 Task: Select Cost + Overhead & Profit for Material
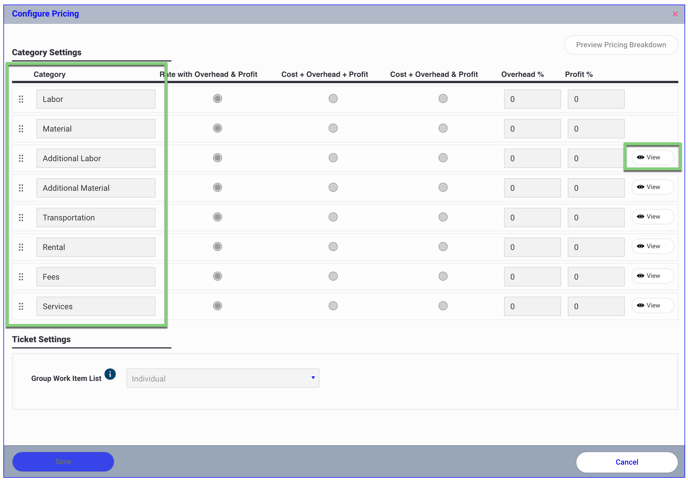click(443, 128)
